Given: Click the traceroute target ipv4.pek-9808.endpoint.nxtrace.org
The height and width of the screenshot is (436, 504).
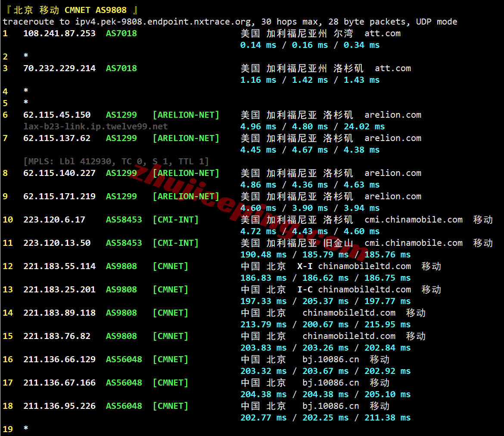Looking at the screenshot, I should (x=163, y=22).
